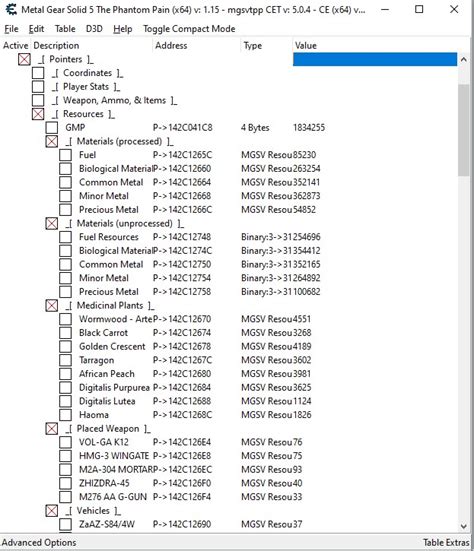This screenshot has height=551, width=474.
Task: Select the Common Metal value 352141
Action: [306, 182]
